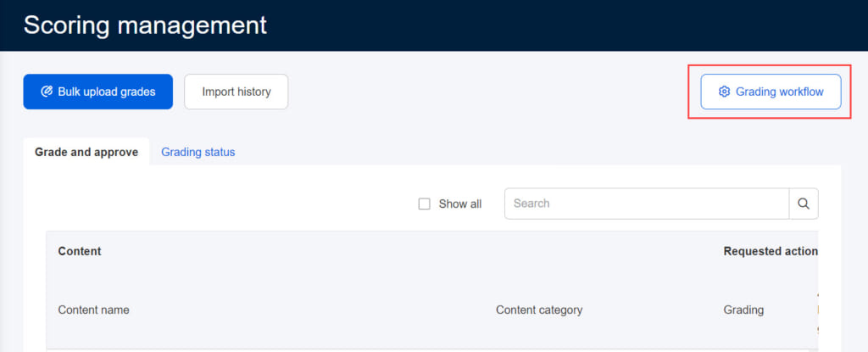Open the Grading workflow settings button
The image size is (868, 352).
click(x=771, y=92)
